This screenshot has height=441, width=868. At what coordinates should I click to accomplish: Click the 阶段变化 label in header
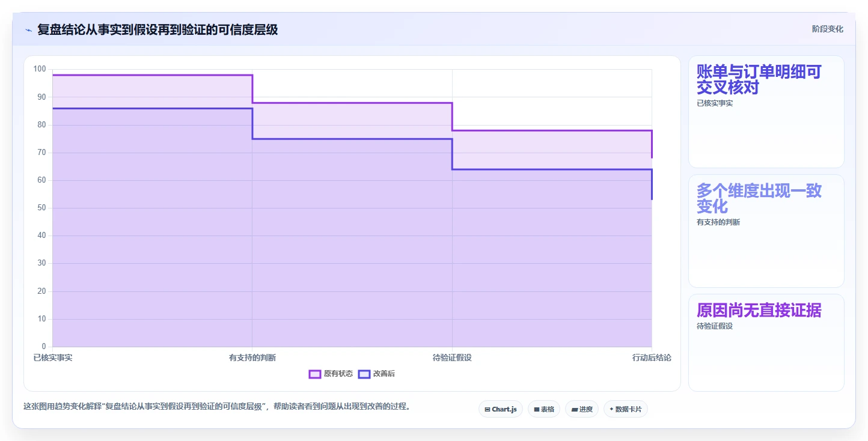pyautogui.click(x=827, y=29)
